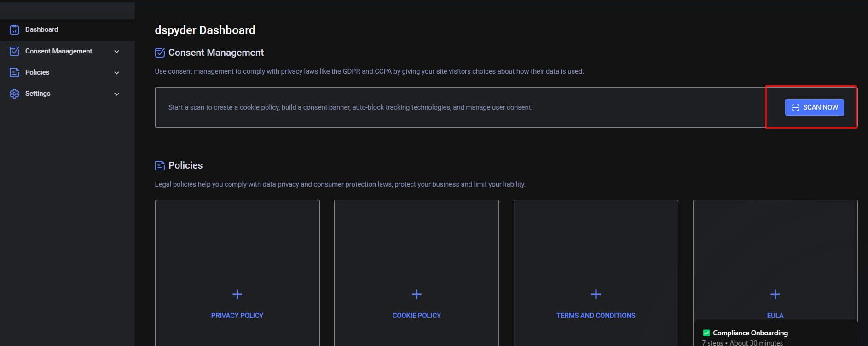
Task: Click the 'Start a scan to create' description
Action: [350, 107]
